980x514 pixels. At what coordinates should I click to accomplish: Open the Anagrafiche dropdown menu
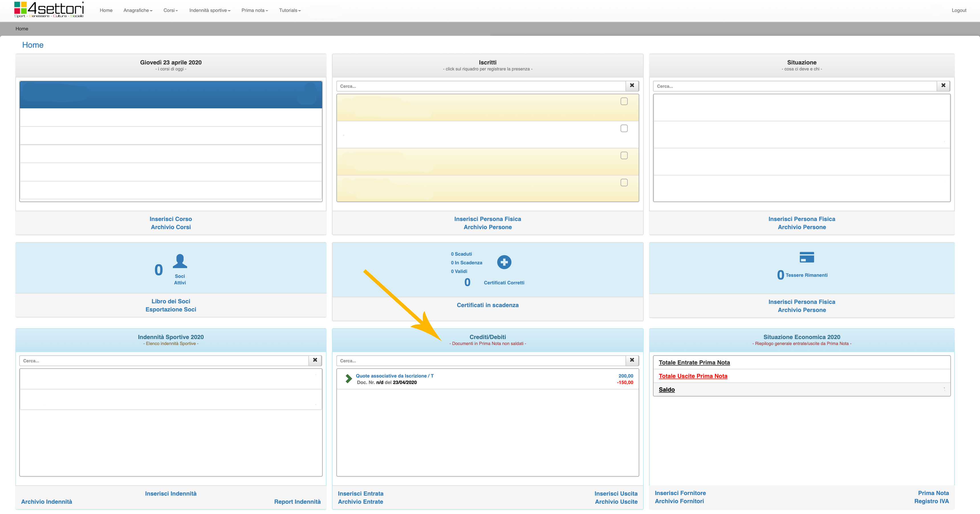pos(138,10)
